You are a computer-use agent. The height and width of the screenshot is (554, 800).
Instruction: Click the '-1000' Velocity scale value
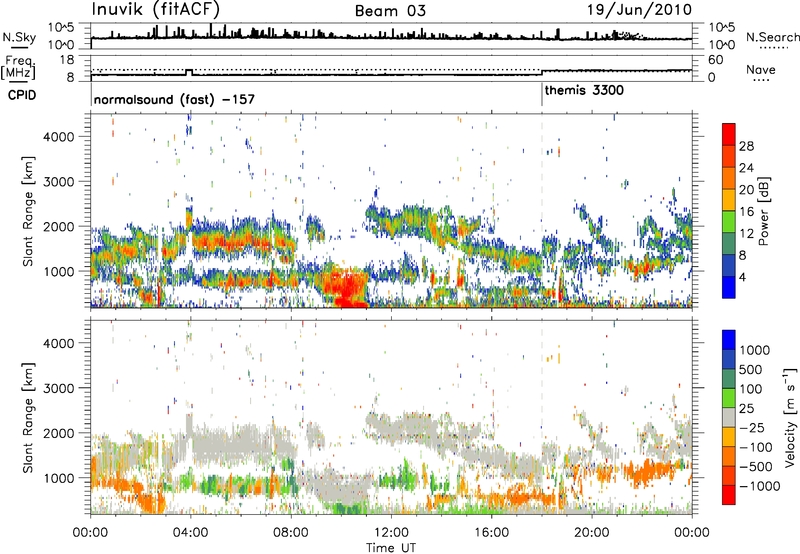click(759, 486)
